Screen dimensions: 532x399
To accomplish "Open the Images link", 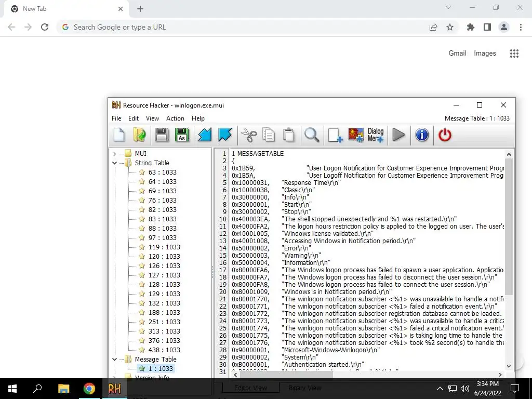I will pyautogui.click(x=485, y=54).
